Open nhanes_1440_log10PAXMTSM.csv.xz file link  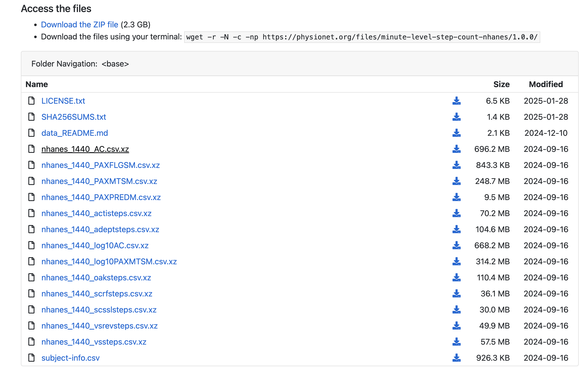click(109, 262)
